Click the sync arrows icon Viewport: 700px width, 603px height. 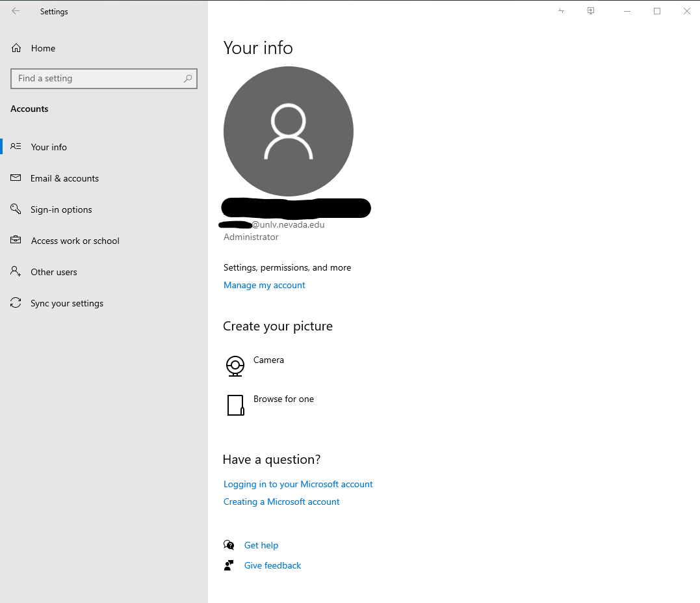click(x=16, y=303)
